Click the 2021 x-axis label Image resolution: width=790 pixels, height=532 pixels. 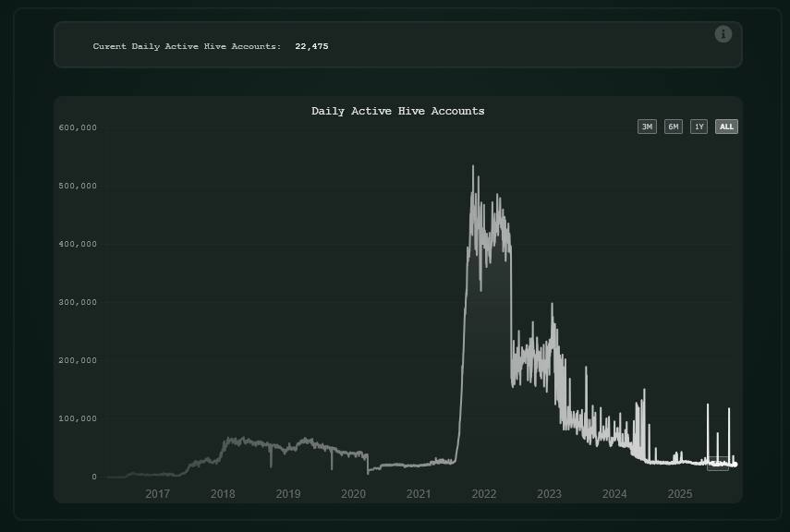(x=419, y=494)
